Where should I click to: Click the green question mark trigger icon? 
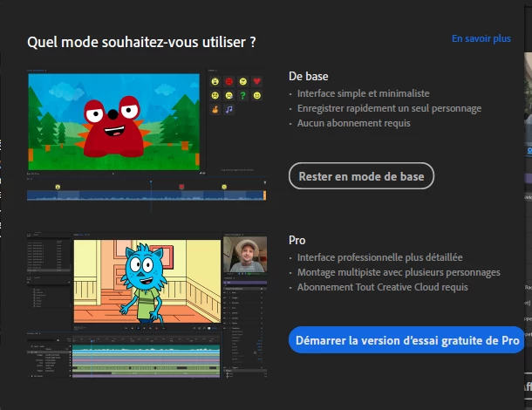coord(243,96)
